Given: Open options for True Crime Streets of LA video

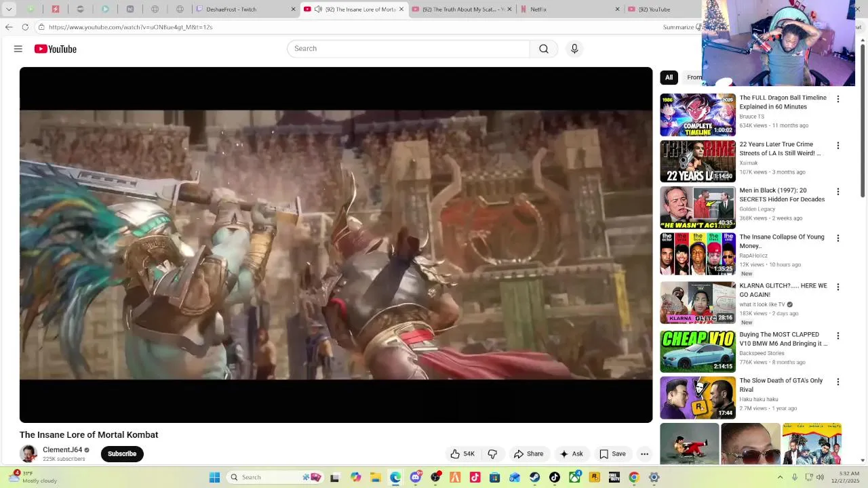Looking at the screenshot, I should tap(838, 146).
